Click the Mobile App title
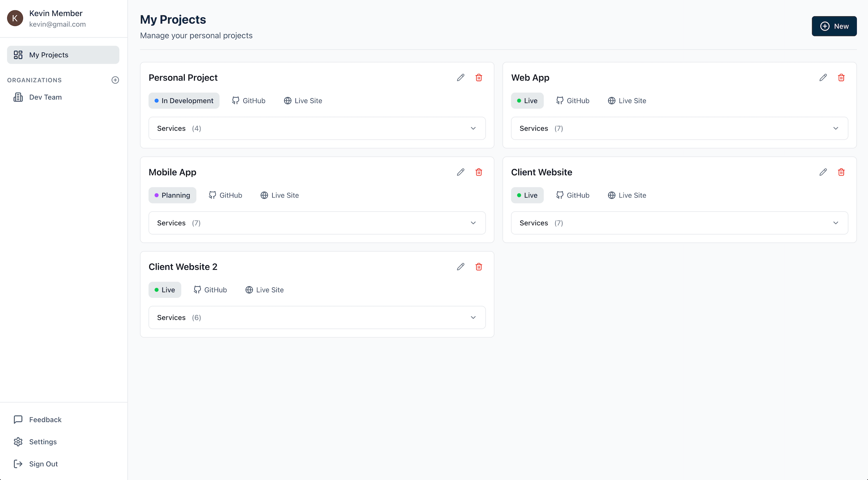This screenshot has height=480, width=868. click(x=172, y=172)
